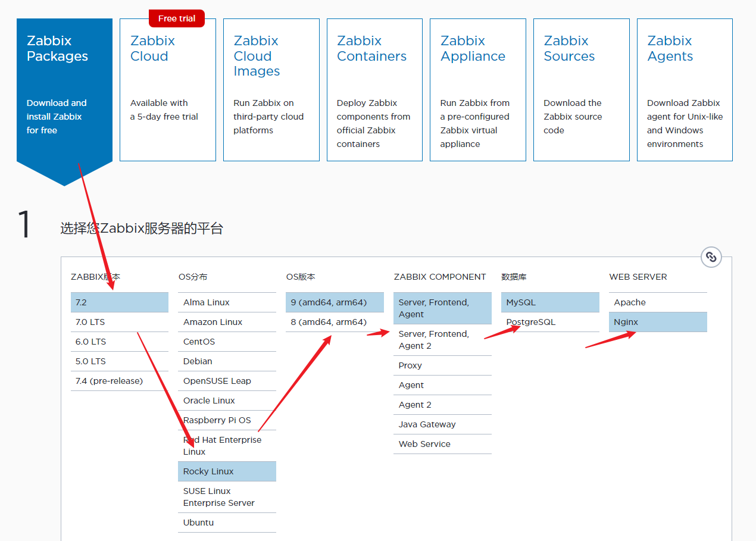Select Server, Frontend, Agent component
Viewport: 756px width, 541px height.
pos(442,308)
